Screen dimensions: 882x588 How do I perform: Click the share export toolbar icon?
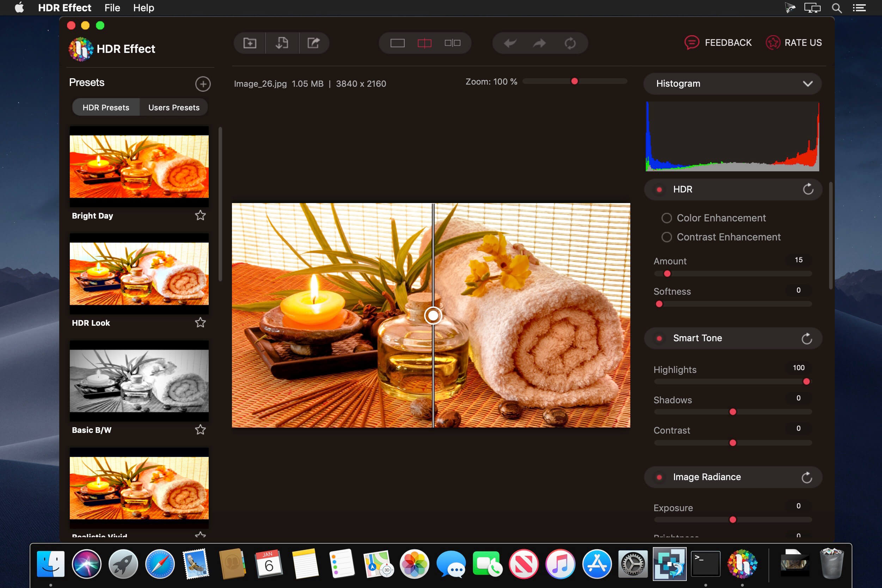[314, 43]
